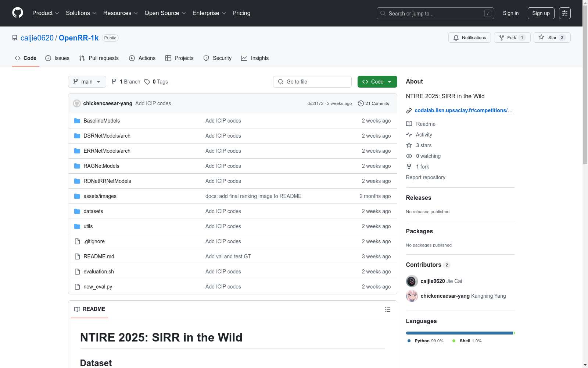Expand the Resources menu
588x368 pixels.
[x=121, y=13]
